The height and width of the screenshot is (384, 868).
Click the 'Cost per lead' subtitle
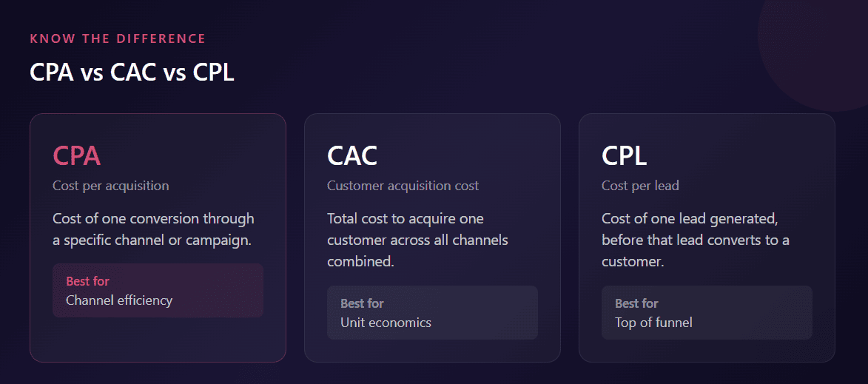[x=641, y=186]
